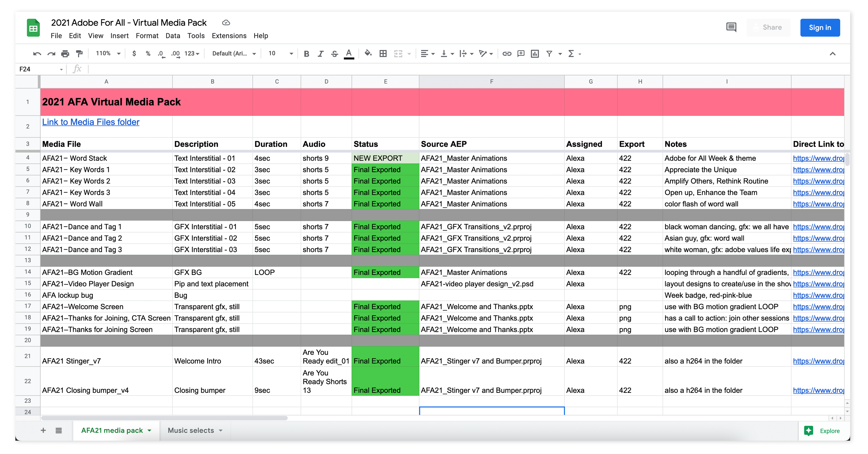Open the comment history

[731, 27]
